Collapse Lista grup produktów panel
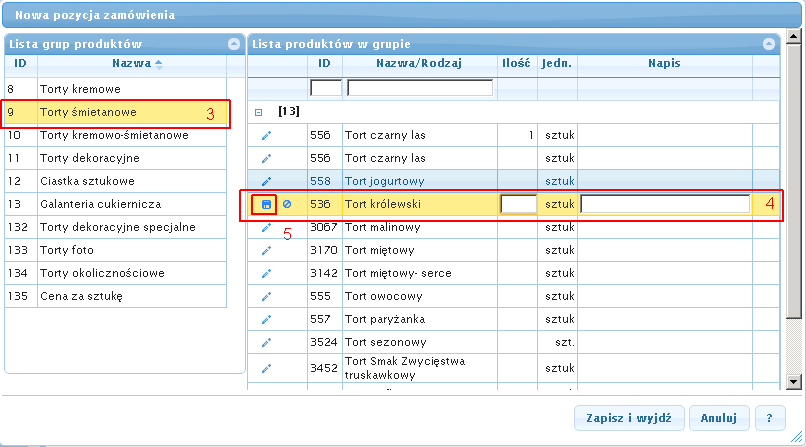This screenshot has height=447, width=806. 234,44
